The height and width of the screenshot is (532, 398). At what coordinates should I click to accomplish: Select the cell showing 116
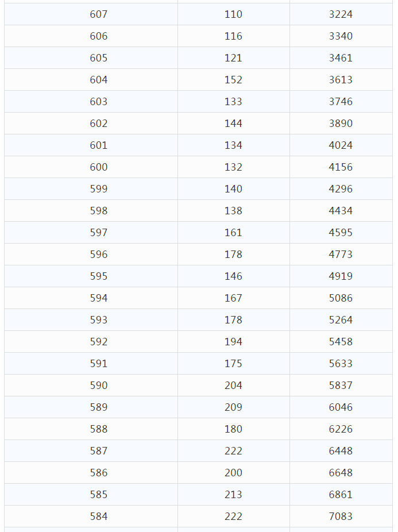tap(233, 36)
